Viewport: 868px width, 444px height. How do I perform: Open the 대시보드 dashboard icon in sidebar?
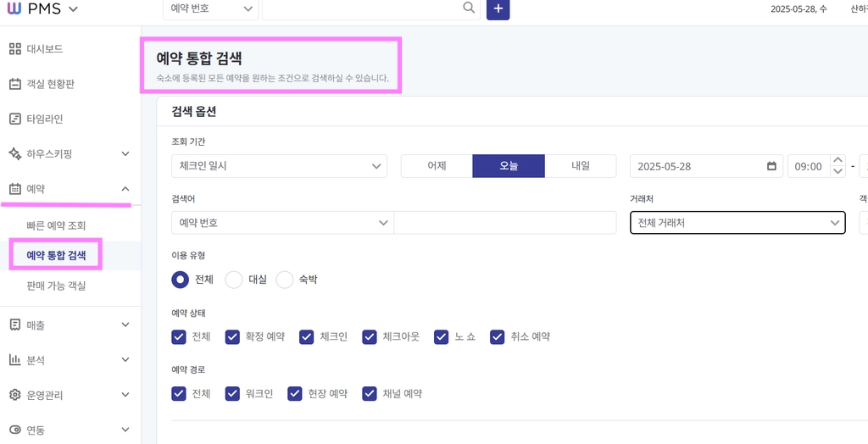point(15,48)
